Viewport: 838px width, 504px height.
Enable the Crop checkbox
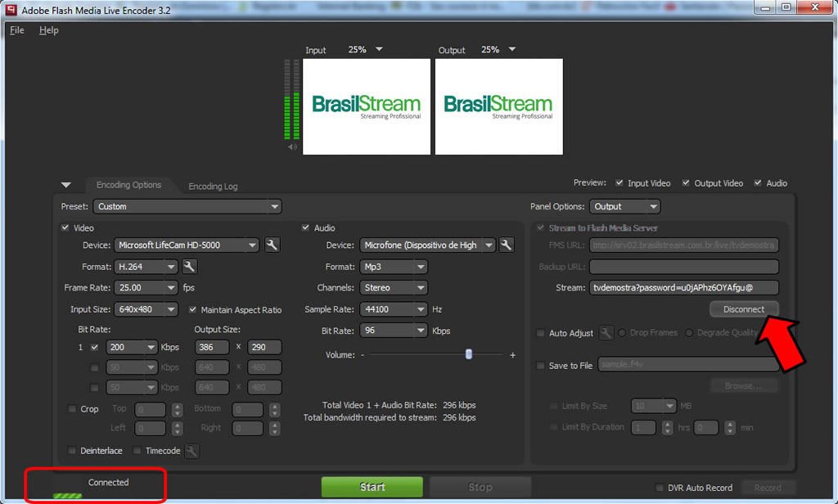point(72,409)
